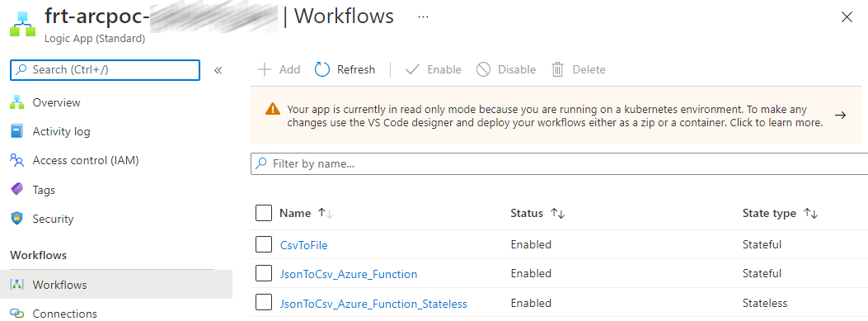Tick the JsonToCsv_Azure_Function checkbox
Image resolution: width=868 pixels, height=321 pixels.
pyautogui.click(x=264, y=273)
